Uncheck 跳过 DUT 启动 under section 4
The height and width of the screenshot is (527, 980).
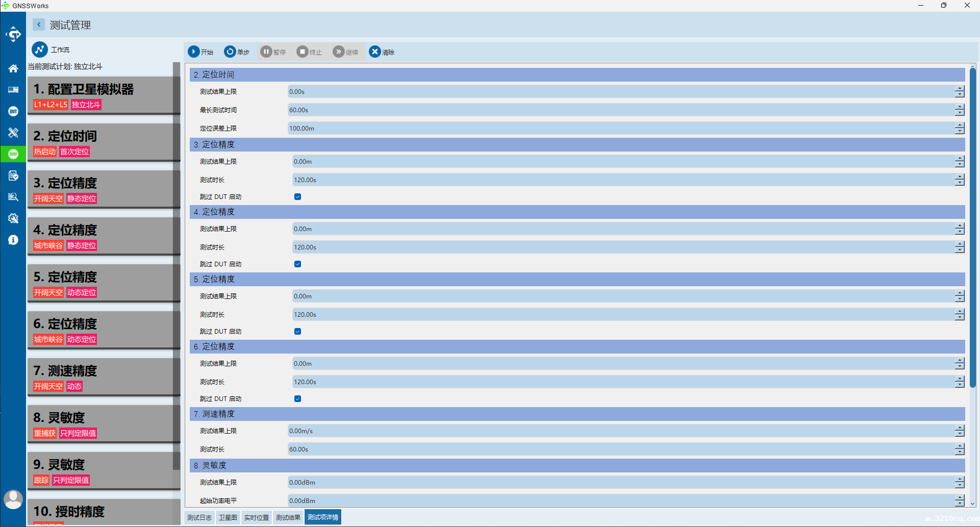(297, 264)
